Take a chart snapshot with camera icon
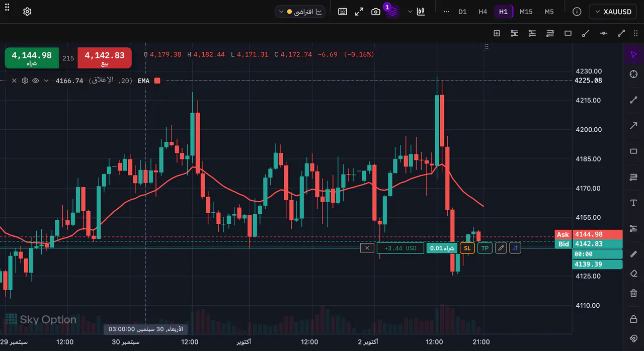 coord(376,12)
